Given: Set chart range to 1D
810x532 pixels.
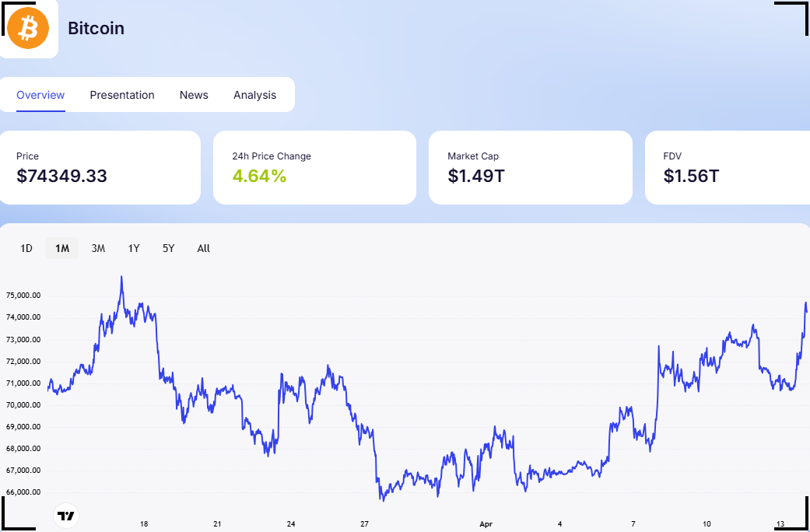Looking at the screenshot, I should (26, 248).
